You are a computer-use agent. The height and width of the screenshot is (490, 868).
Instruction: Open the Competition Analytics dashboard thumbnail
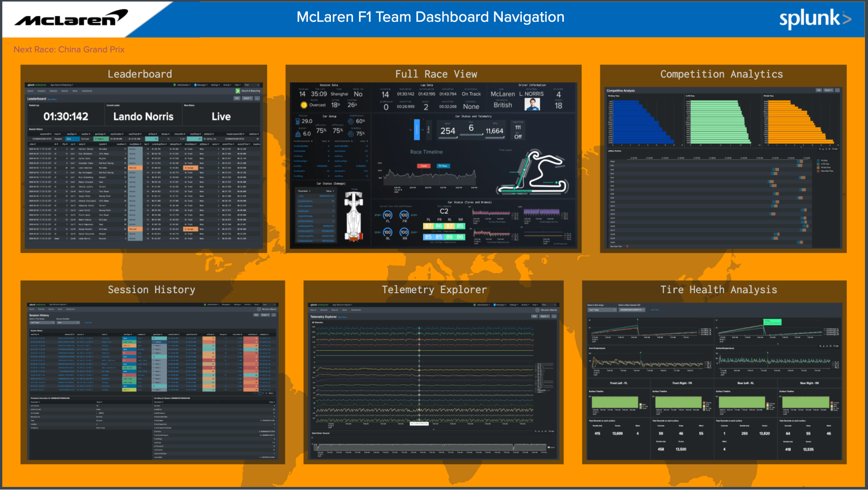click(723, 167)
